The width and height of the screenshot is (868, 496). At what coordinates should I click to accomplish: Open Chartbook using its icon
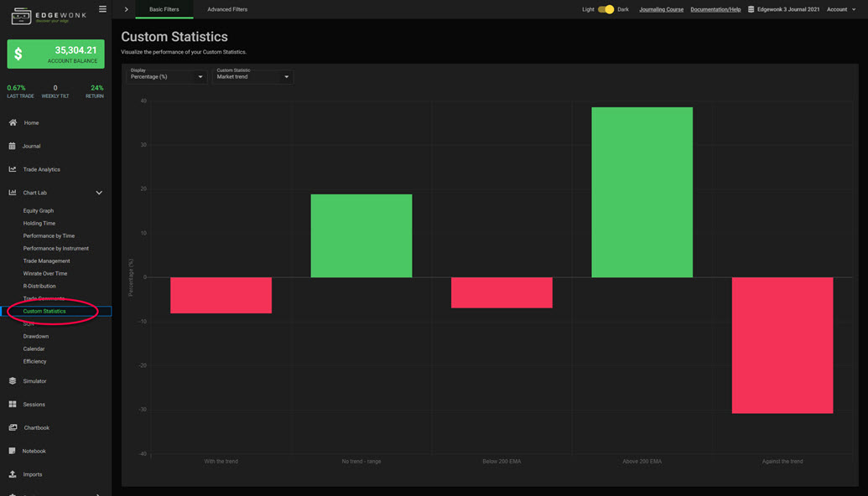point(13,428)
